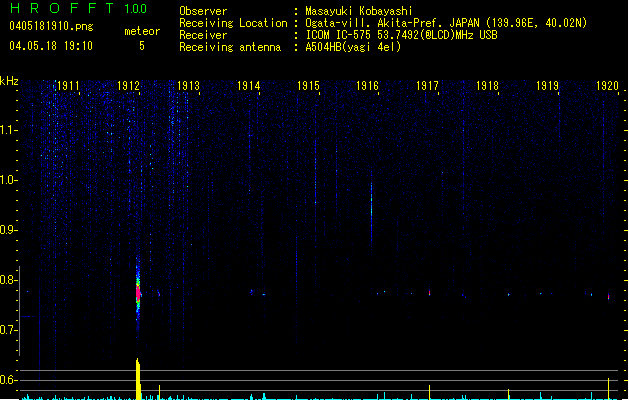Click the Receiving antenna label
This screenshot has height=400, width=629.
pos(230,47)
